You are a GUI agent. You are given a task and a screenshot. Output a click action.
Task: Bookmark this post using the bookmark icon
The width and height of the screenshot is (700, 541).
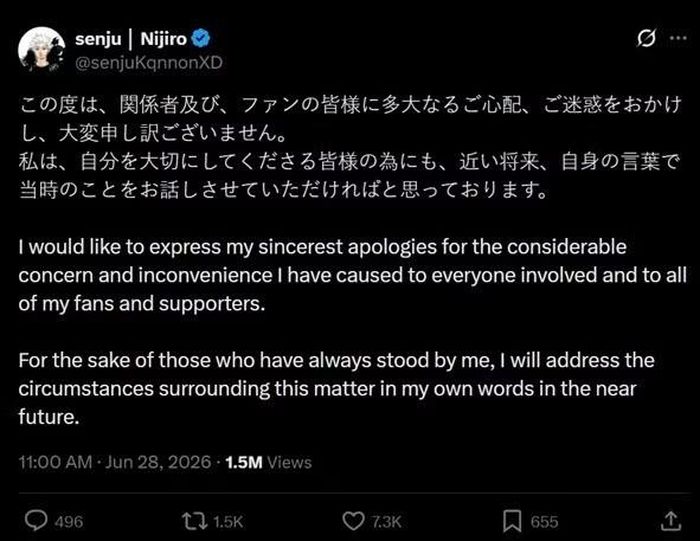[x=512, y=521]
